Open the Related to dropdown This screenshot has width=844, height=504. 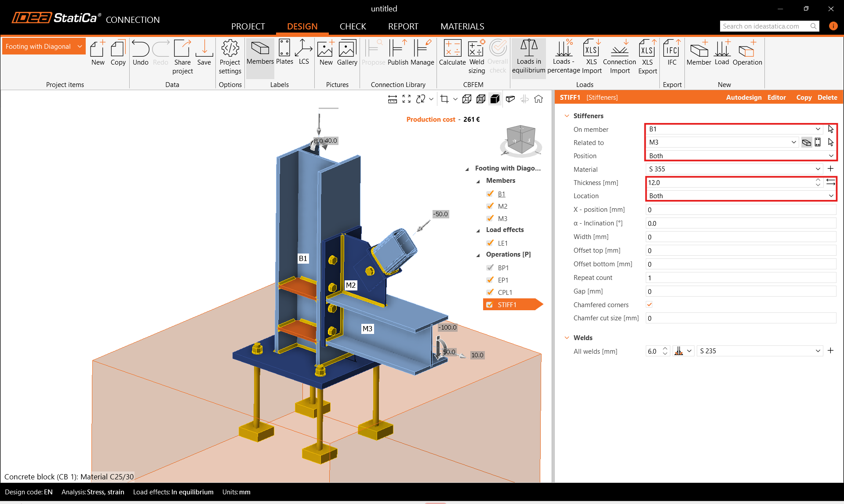click(722, 142)
